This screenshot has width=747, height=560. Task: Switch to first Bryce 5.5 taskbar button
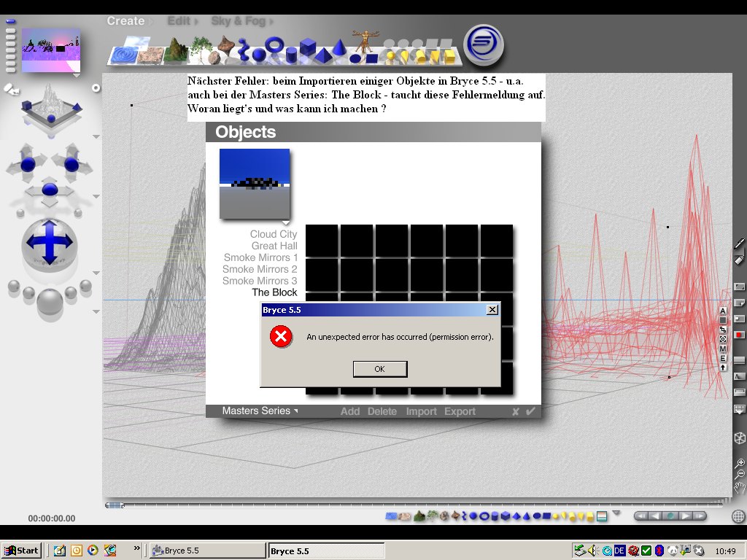pyautogui.click(x=208, y=551)
